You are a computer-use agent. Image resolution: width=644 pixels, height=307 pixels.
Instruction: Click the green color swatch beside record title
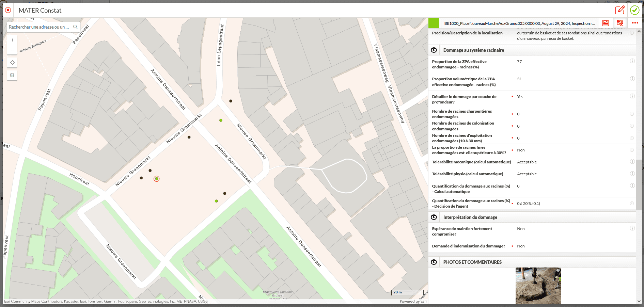(434, 23)
